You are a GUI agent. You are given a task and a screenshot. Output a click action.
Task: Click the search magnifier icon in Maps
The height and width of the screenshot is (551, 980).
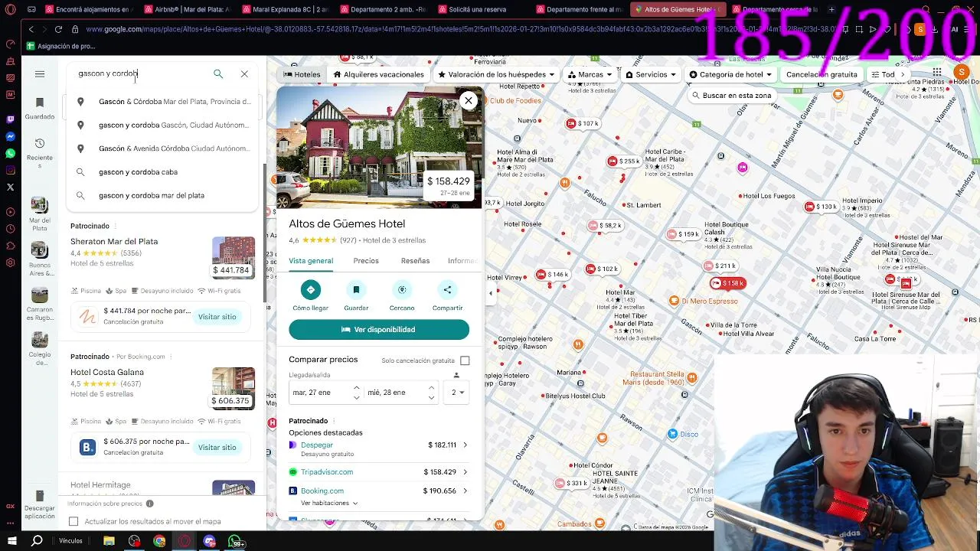(x=218, y=74)
